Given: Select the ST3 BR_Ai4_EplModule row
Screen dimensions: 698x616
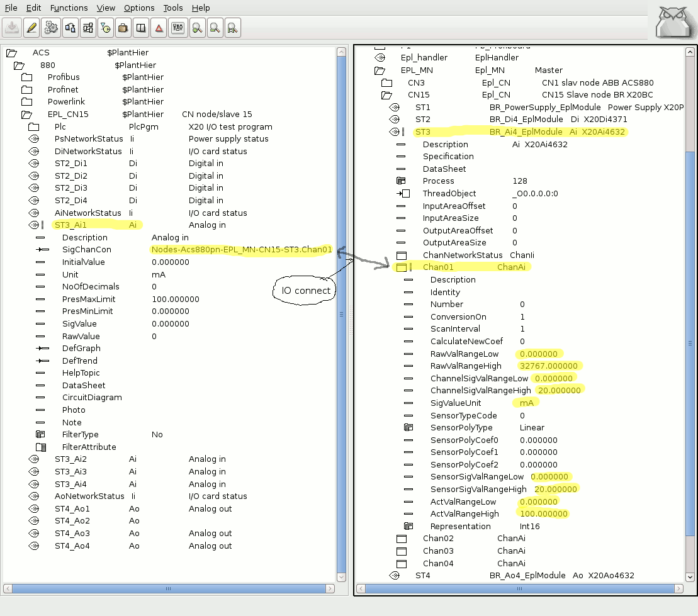Looking at the screenshot, I should click(x=521, y=132).
